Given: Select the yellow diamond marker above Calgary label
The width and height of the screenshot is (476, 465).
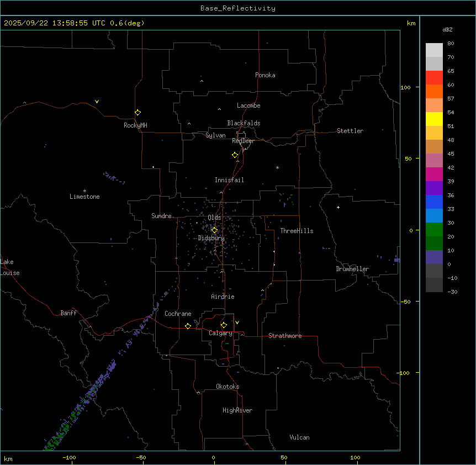Looking at the screenshot, I should click(x=224, y=325).
